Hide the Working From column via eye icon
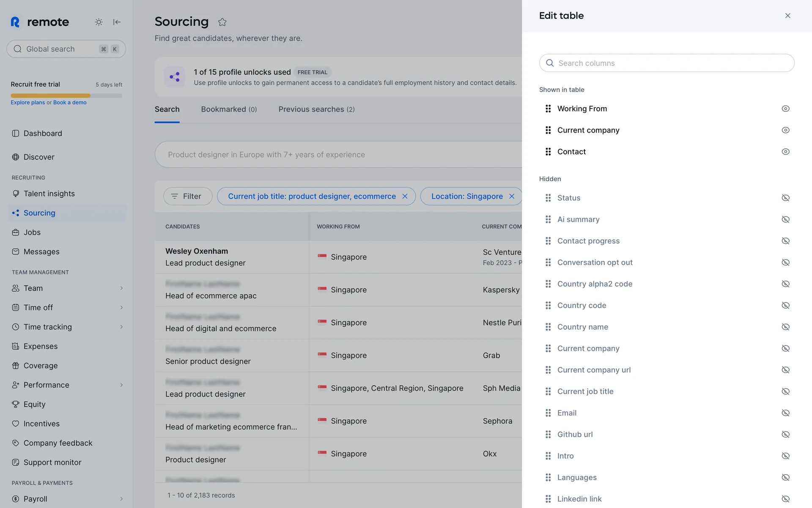Viewport: 812px width, 508px height. [785, 109]
